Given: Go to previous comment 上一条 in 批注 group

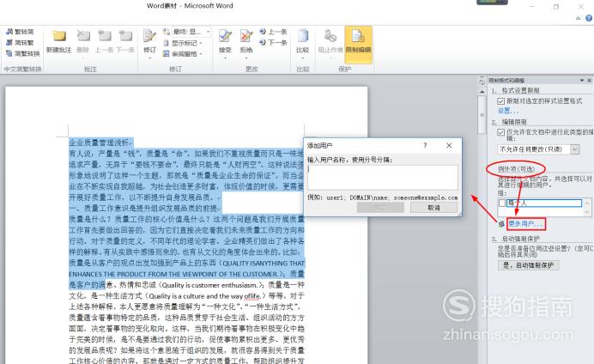Looking at the screenshot, I should coord(104,36).
